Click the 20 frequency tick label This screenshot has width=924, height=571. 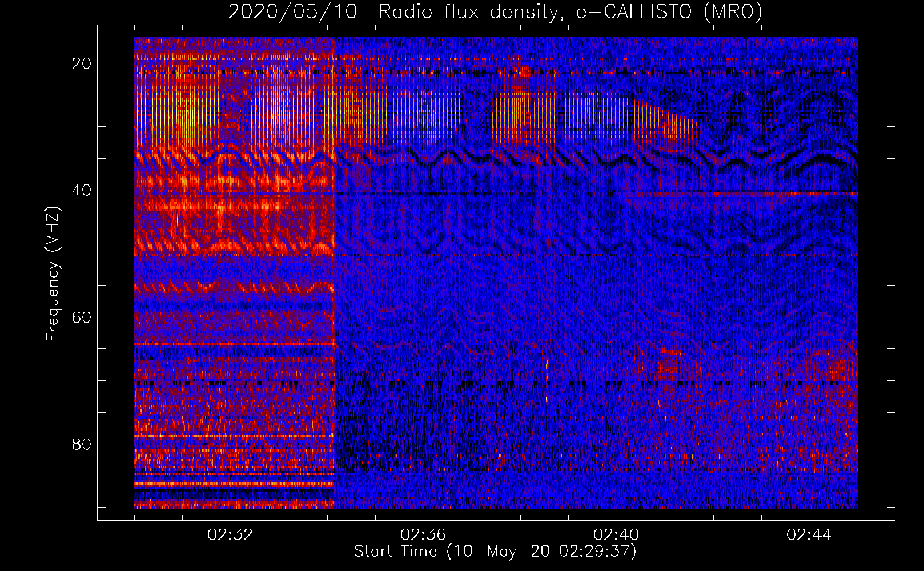pos(82,63)
